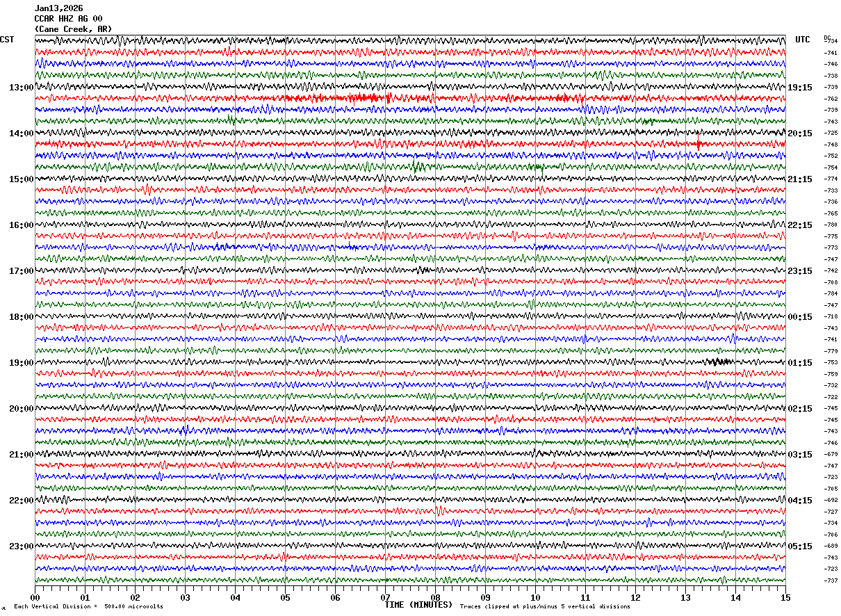Select the 13:00 CST time label
This screenshot has height=616, width=841.
click(21, 88)
